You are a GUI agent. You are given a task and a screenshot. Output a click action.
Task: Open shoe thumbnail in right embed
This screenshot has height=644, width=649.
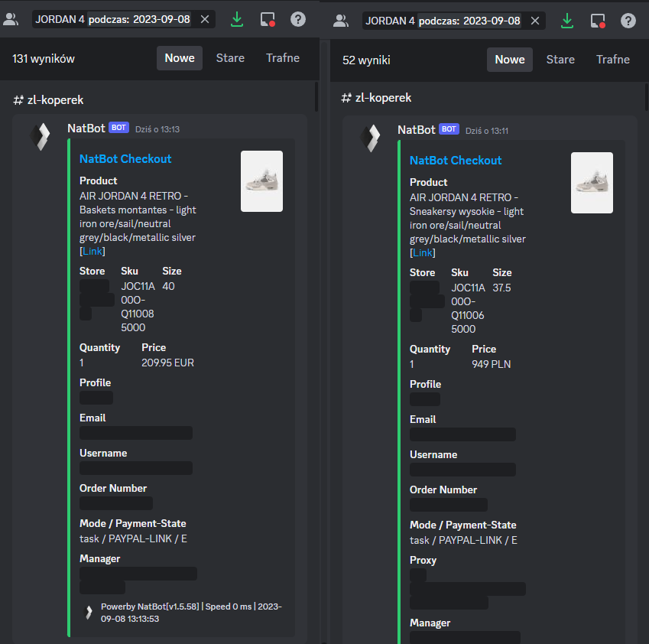[592, 183]
